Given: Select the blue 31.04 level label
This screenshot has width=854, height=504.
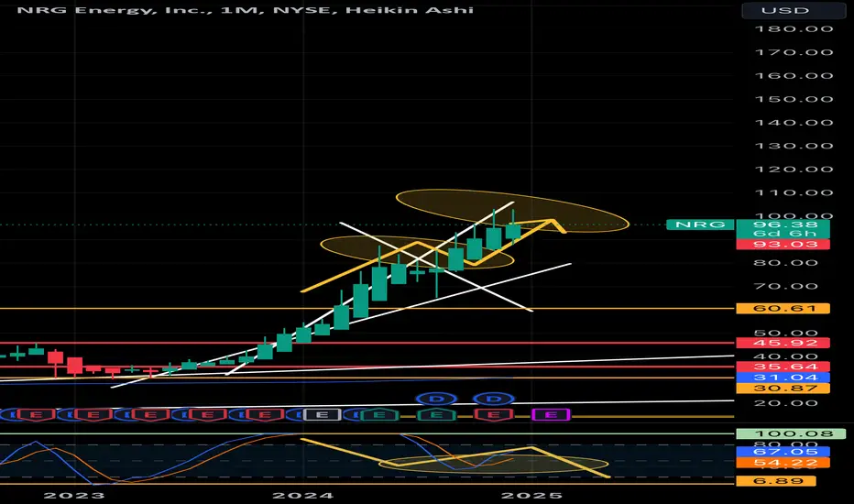Looking at the screenshot, I should [783, 378].
